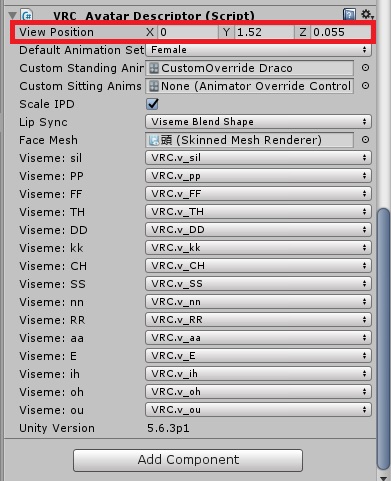Viewport: 391px width, 481px height.
Task: Open the Default Animation Set dropdown
Action: [258, 50]
